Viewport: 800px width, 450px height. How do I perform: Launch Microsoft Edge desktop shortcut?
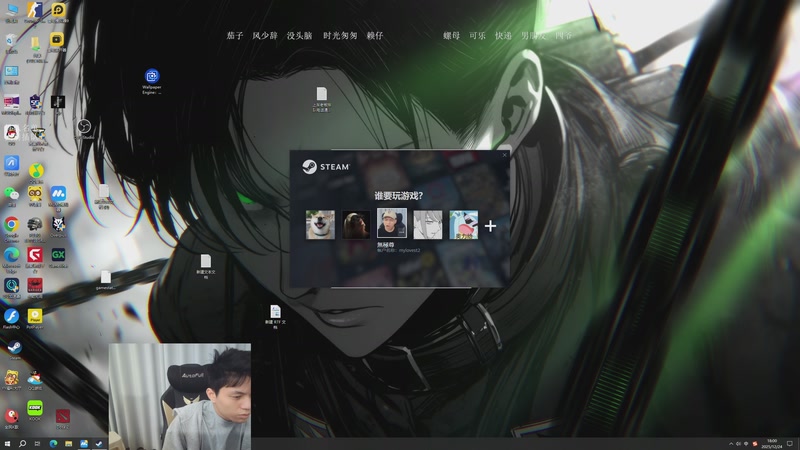tap(11, 259)
